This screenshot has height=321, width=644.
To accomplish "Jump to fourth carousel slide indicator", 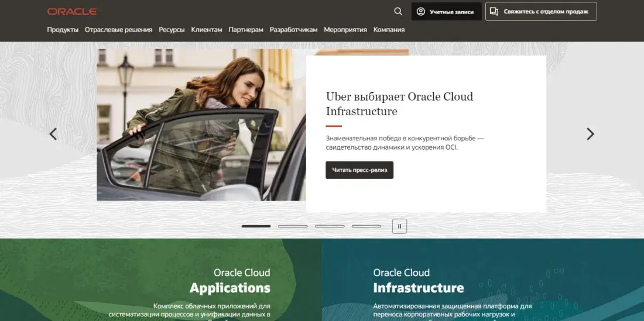I will [x=366, y=226].
